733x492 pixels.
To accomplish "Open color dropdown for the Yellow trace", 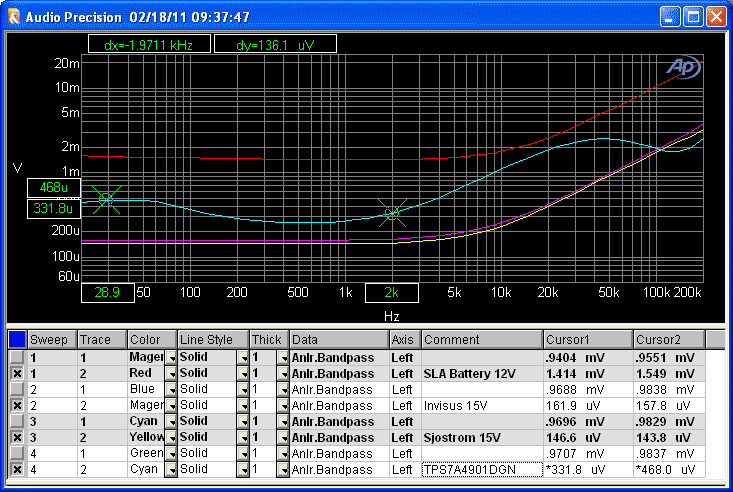I will (x=171, y=437).
